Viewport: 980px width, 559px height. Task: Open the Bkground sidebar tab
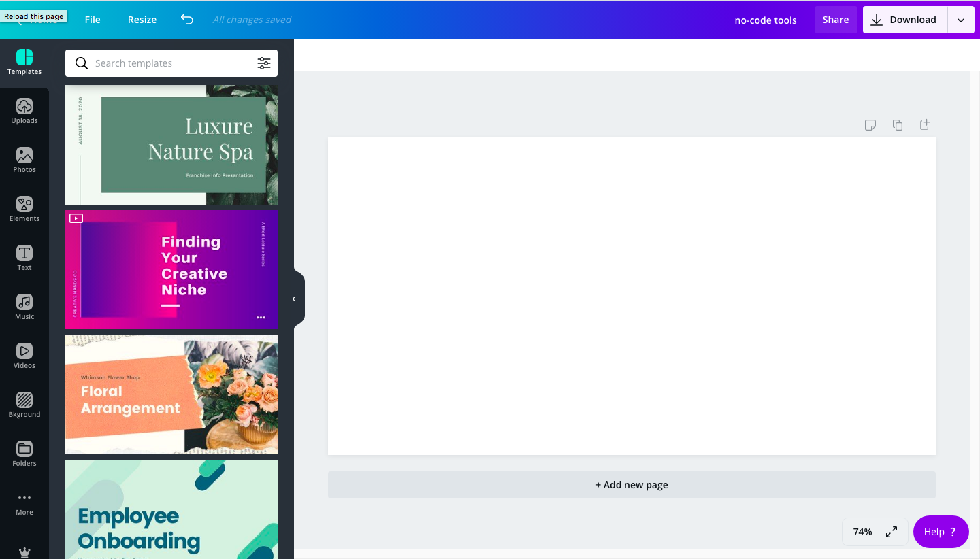click(24, 405)
